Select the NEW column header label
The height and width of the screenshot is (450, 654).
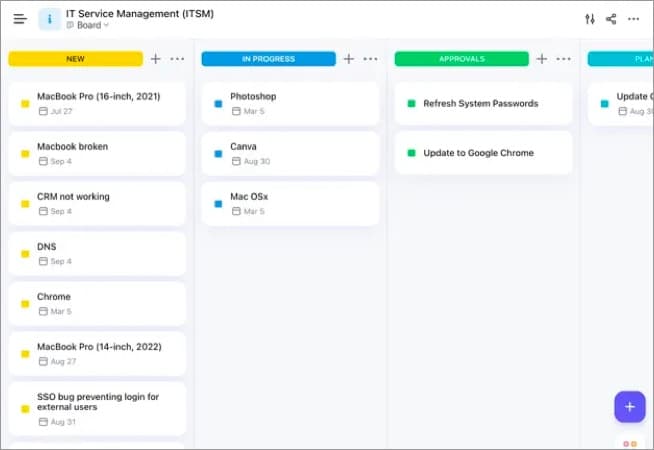(76, 59)
